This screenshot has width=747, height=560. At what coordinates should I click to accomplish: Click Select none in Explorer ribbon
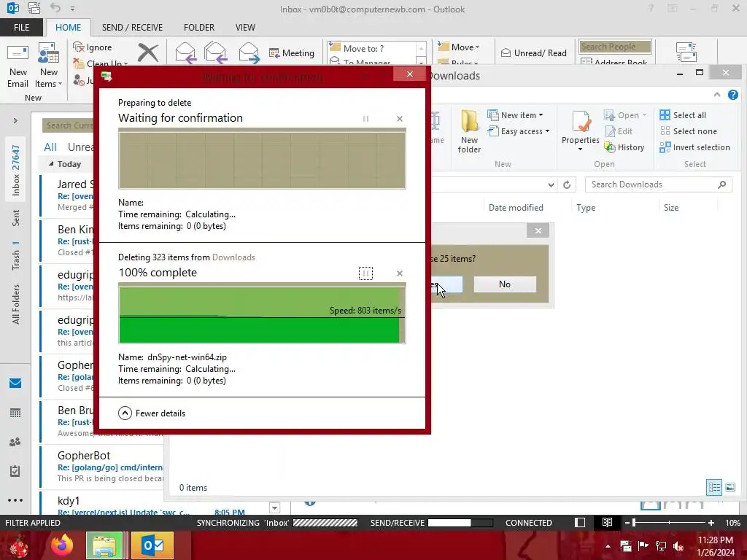[689, 131]
